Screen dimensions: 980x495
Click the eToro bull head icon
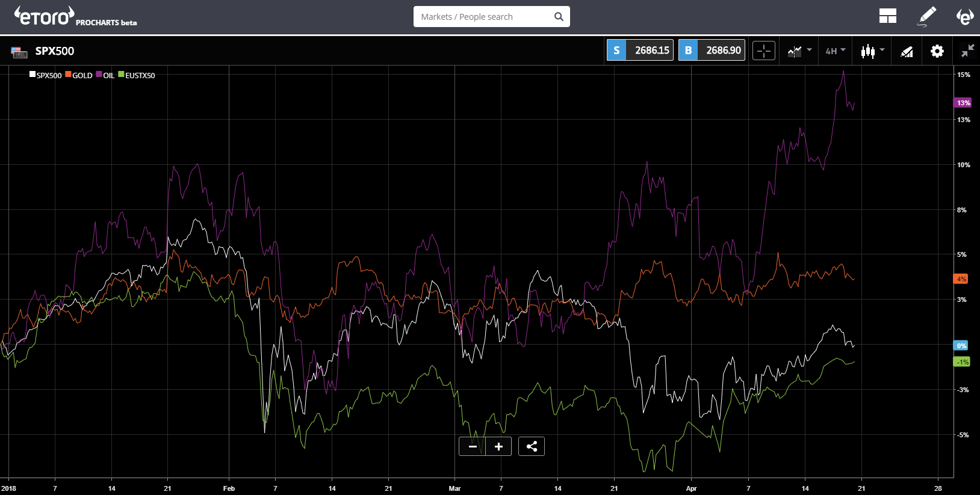click(965, 16)
